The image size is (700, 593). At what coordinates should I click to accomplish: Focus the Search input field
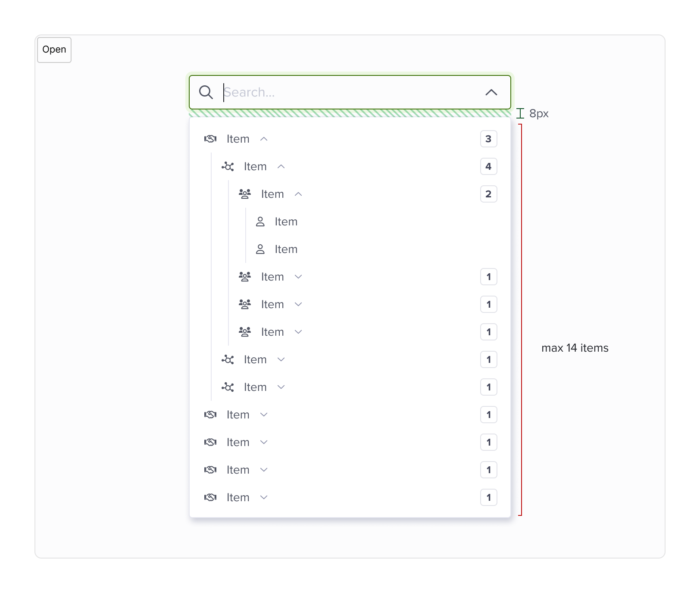345,92
